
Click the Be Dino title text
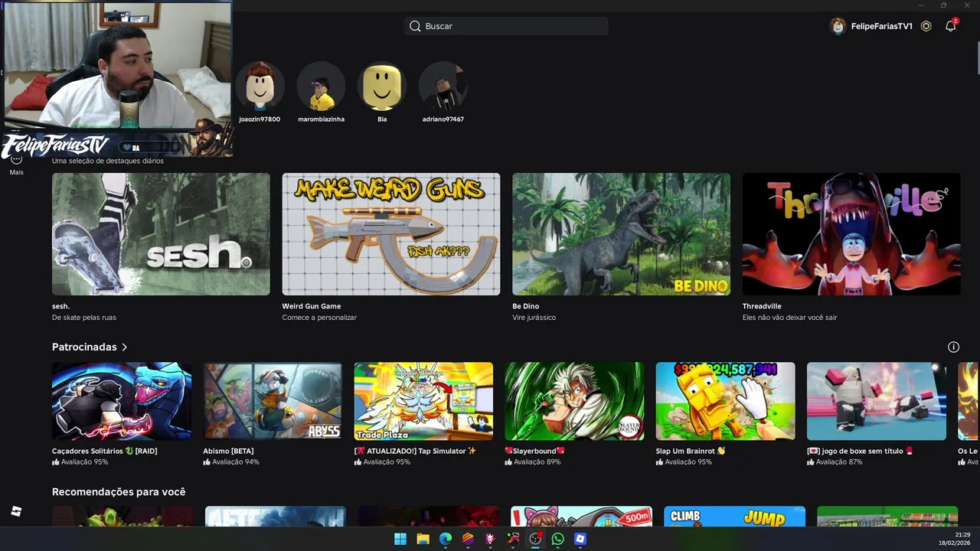tap(526, 306)
